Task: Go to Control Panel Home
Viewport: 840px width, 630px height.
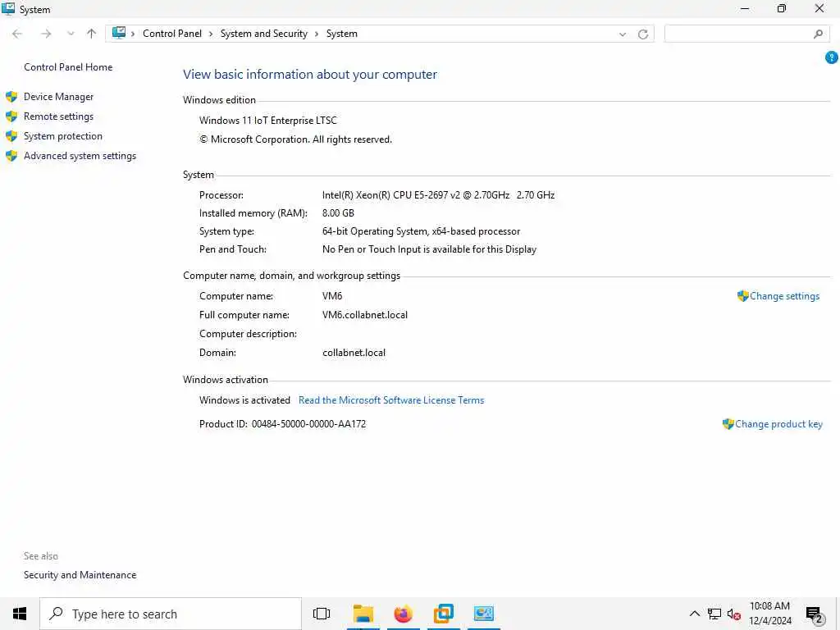Action: pos(68,67)
